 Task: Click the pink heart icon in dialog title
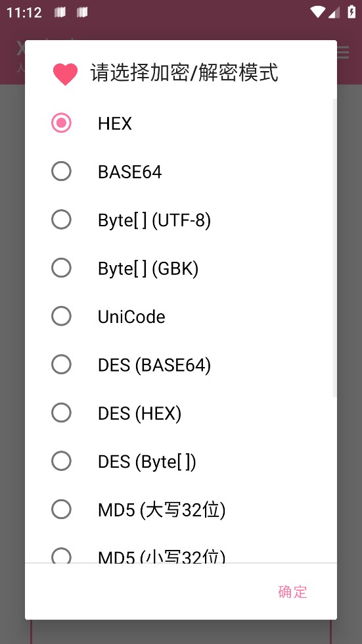point(65,74)
